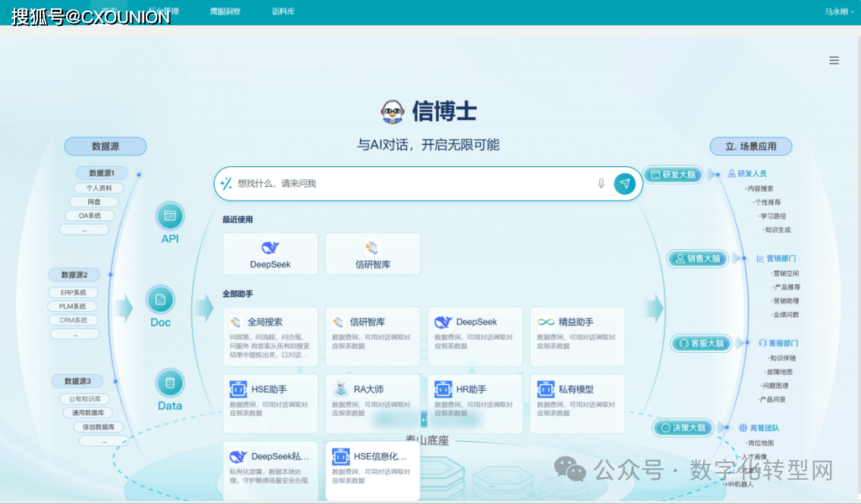Screen dimensions: 861x504
Task: Click the send arrow button in search bar
Action: click(624, 184)
